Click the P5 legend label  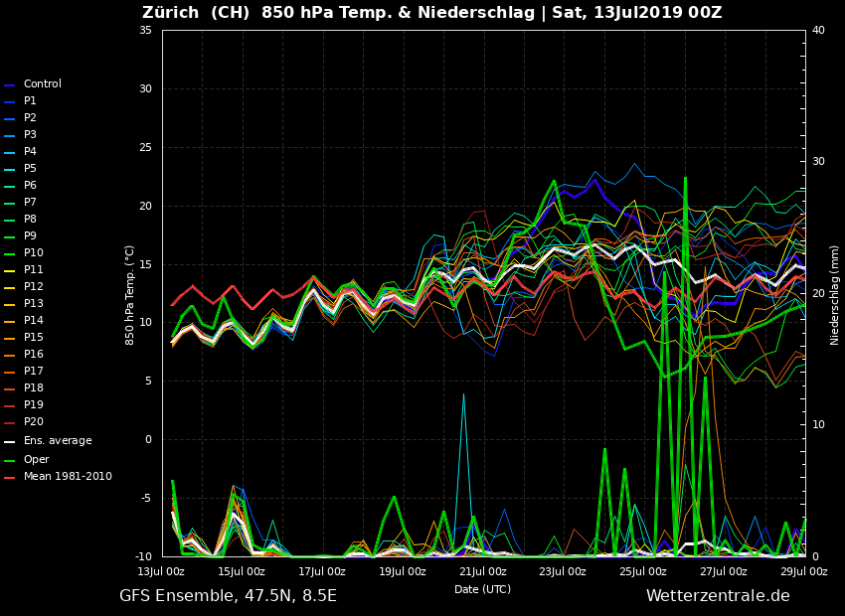(30, 169)
